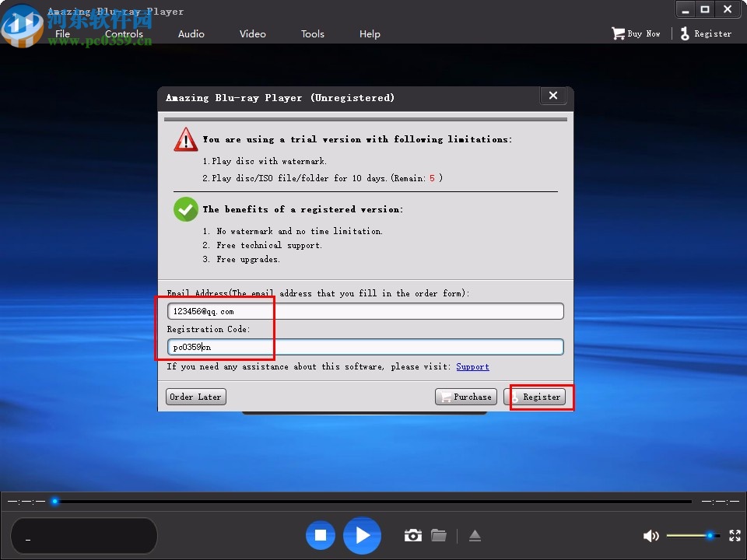
Task: Open the Audio menu
Action: 191,33
